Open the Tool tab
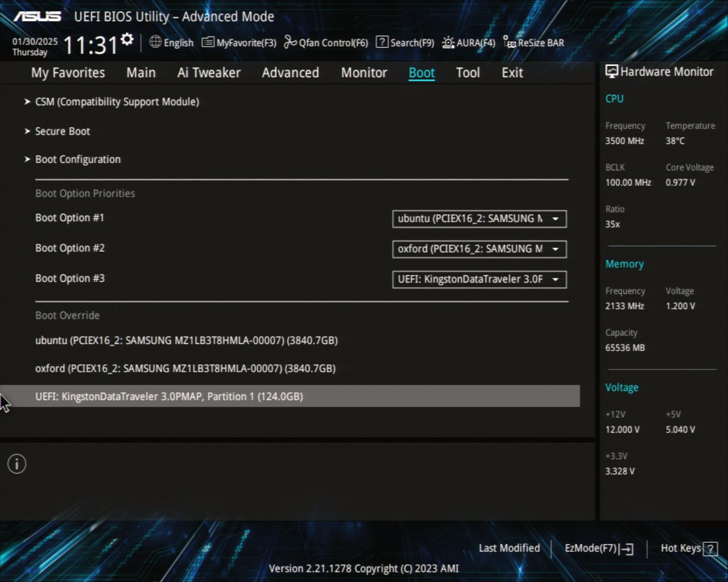 tap(468, 73)
